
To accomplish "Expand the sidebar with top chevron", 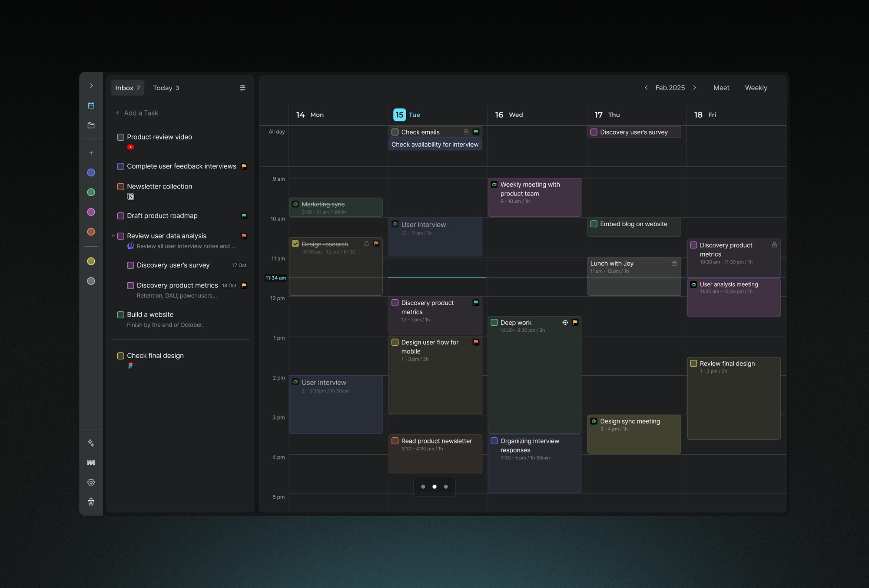I will point(91,86).
